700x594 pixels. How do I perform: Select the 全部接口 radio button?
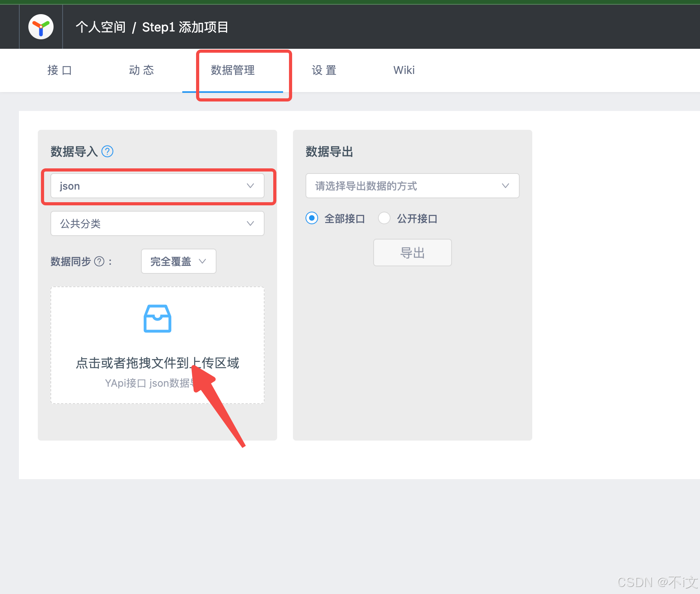tap(311, 218)
